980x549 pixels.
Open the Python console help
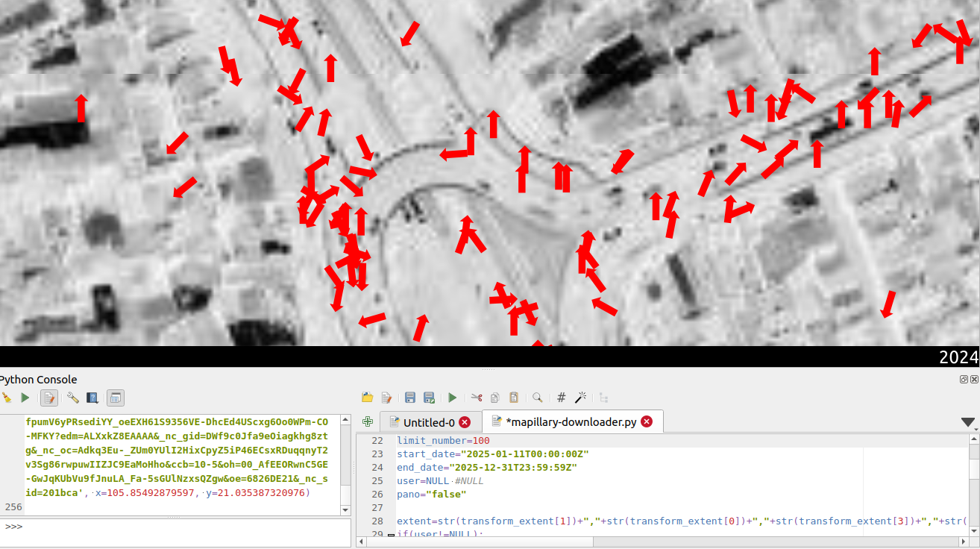(x=92, y=398)
